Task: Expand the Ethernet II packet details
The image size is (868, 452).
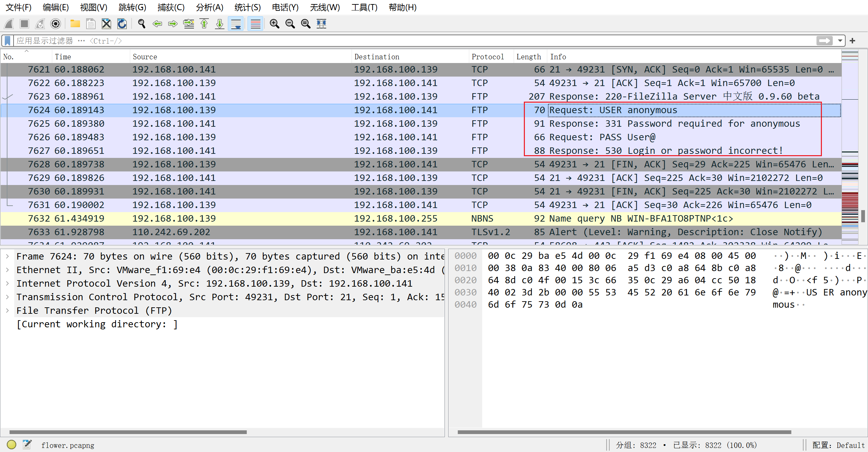Action: 7,270
